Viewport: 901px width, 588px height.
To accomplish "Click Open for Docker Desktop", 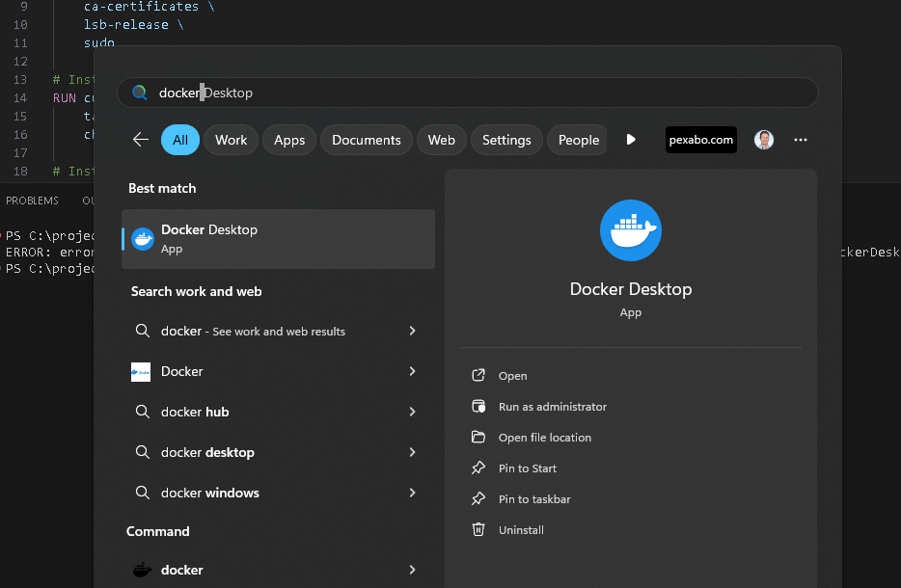I will click(x=512, y=376).
